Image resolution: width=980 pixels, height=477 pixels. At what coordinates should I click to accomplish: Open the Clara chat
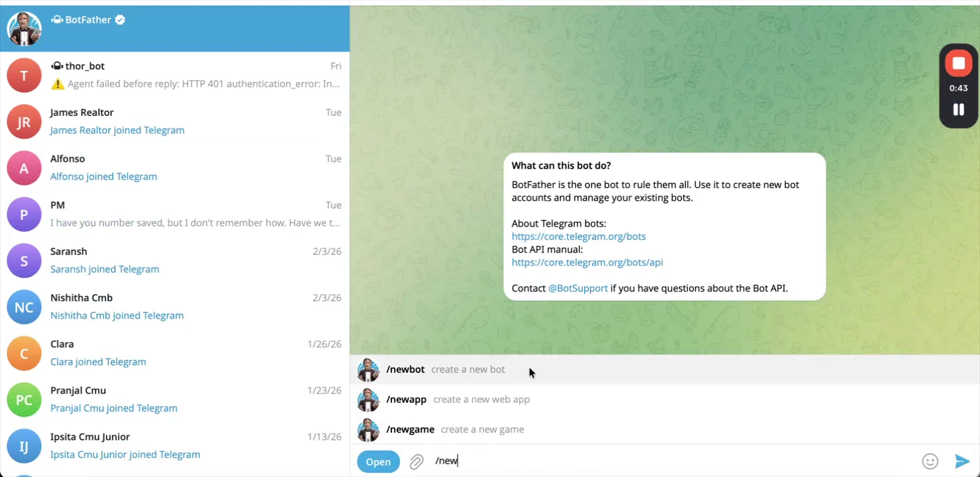tap(175, 353)
